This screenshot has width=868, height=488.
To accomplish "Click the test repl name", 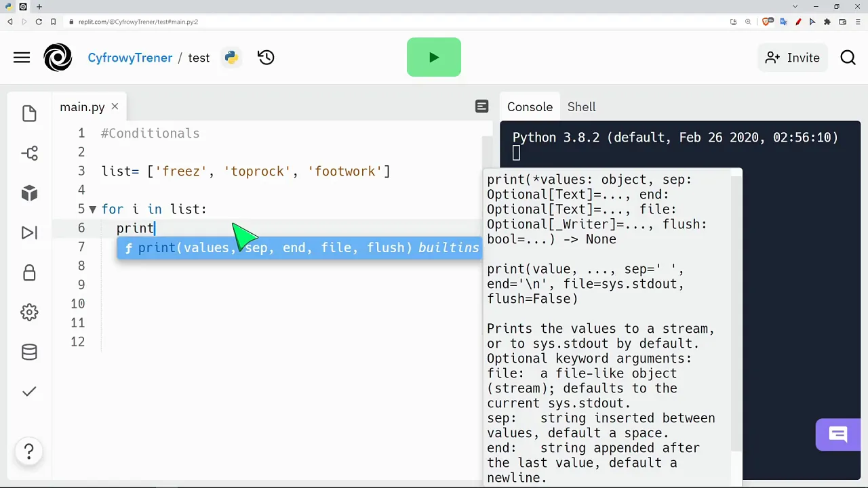I will (199, 58).
